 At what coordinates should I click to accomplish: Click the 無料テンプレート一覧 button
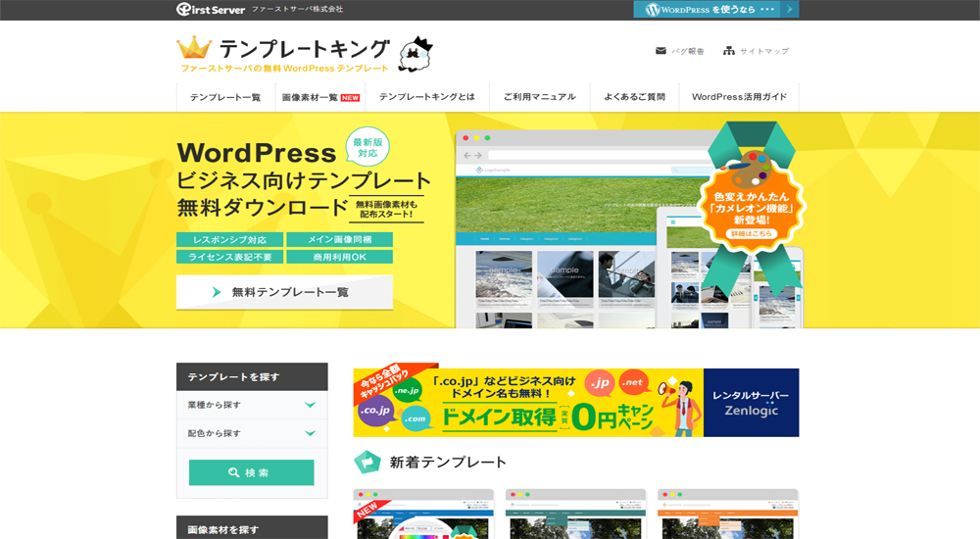(284, 292)
